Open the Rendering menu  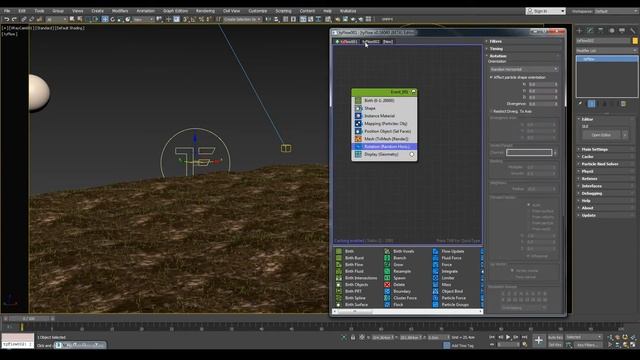205,11
